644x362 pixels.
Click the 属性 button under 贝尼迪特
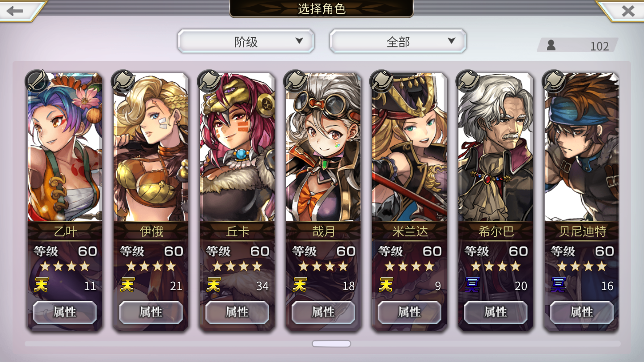coord(582,312)
